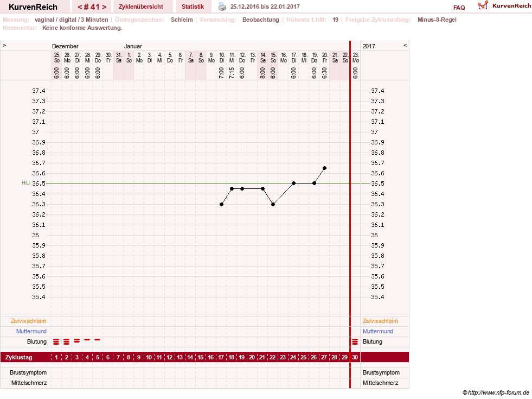
Task: Go to next cycle with > arrow
Action: [x=104, y=7]
